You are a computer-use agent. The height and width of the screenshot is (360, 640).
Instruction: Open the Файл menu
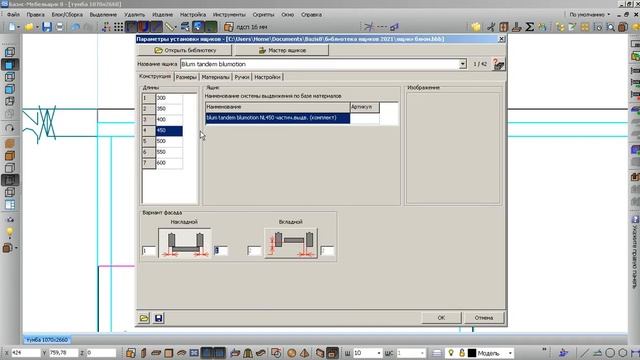pyautogui.click(x=13, y=14)
